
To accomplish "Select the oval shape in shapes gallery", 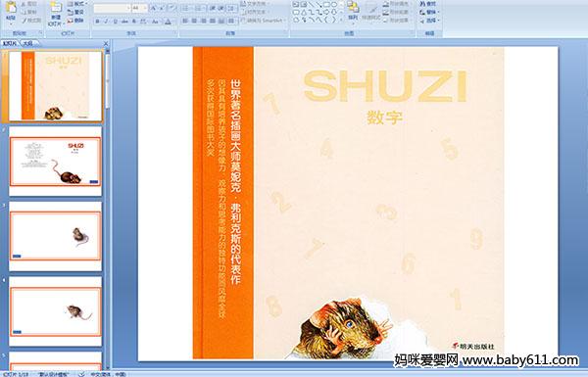I will coord(334,5).
